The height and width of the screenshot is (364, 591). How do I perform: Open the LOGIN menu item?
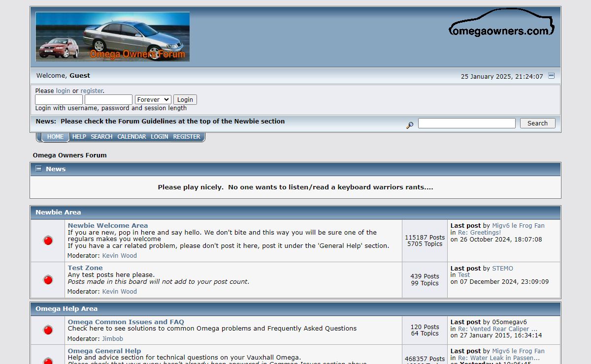(x=160, y=137)
